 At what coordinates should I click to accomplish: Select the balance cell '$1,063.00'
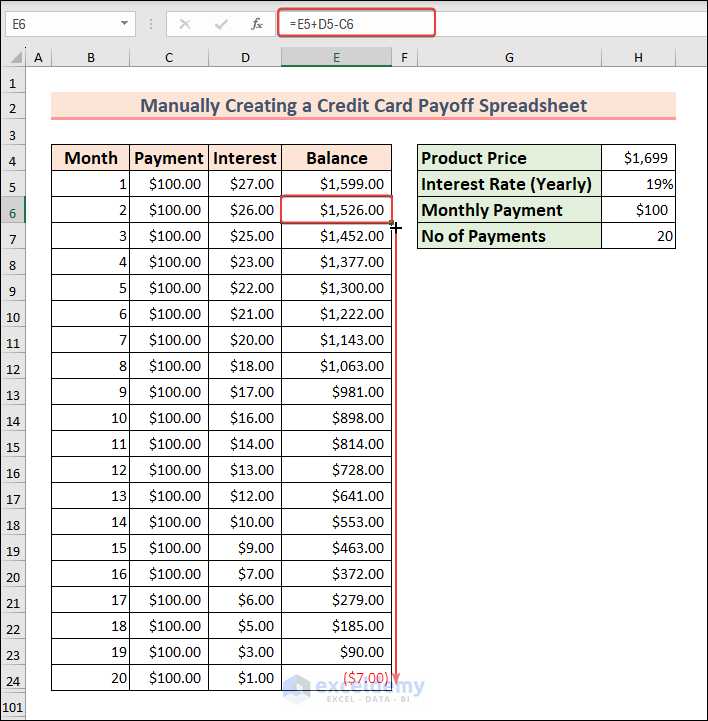337,366
